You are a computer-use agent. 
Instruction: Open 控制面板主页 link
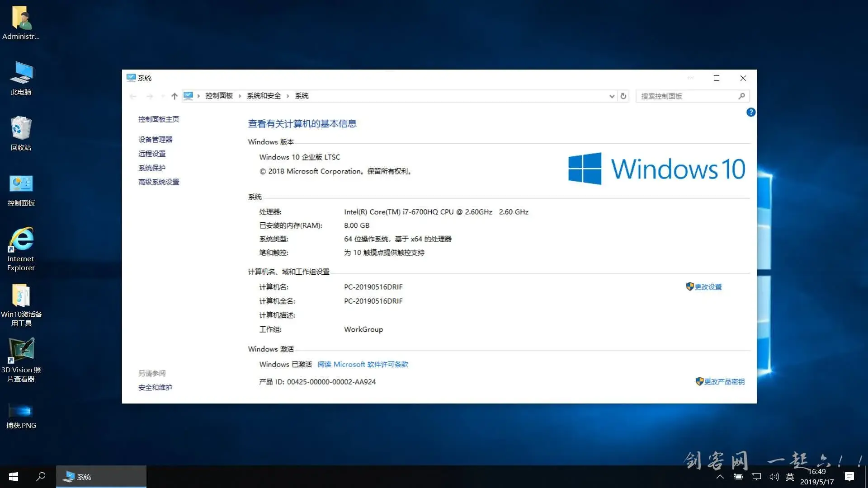pos(159,119)
